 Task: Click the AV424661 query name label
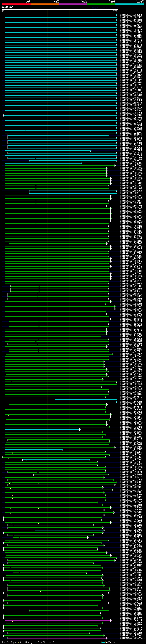click(x=8, y=7)
